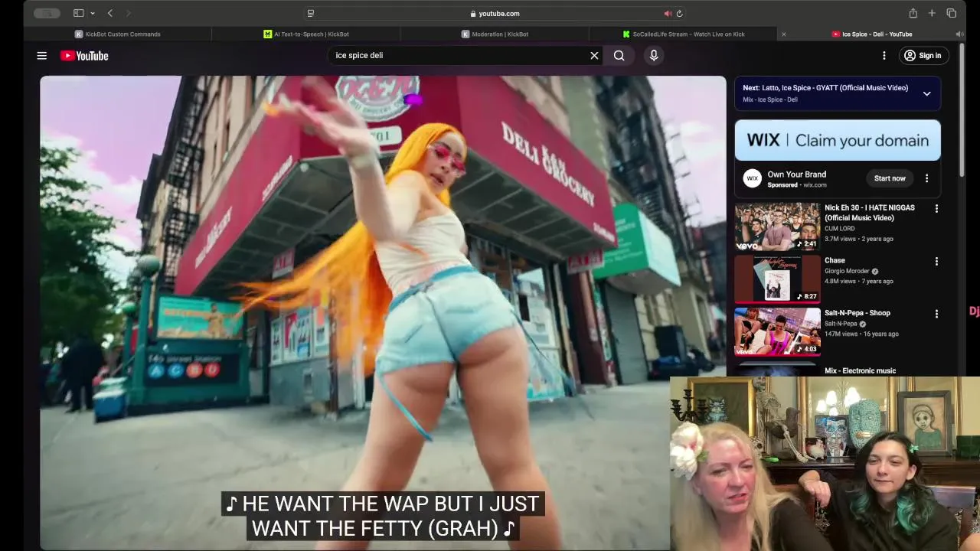Open options for Nick Eh 30 video
The image size is (980, 551).
936,208
